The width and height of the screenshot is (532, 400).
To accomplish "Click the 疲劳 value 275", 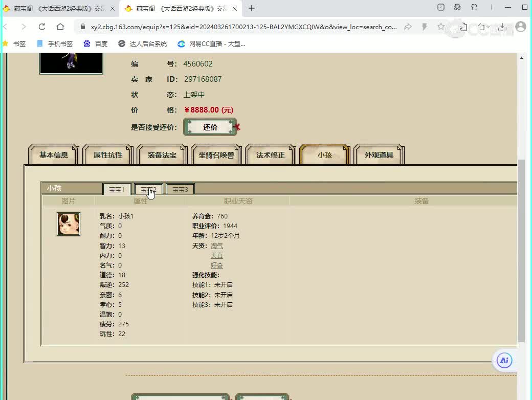I will coord(123,324).
